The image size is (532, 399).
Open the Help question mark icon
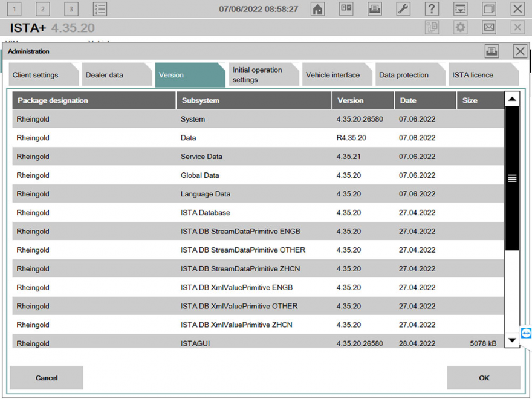tap(432, 9)
